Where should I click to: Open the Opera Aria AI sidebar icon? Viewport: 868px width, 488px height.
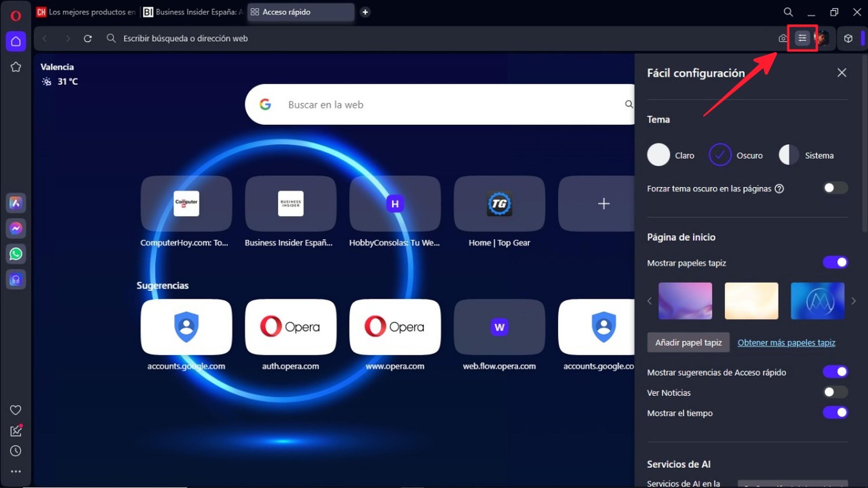click(x=16, y=203)
